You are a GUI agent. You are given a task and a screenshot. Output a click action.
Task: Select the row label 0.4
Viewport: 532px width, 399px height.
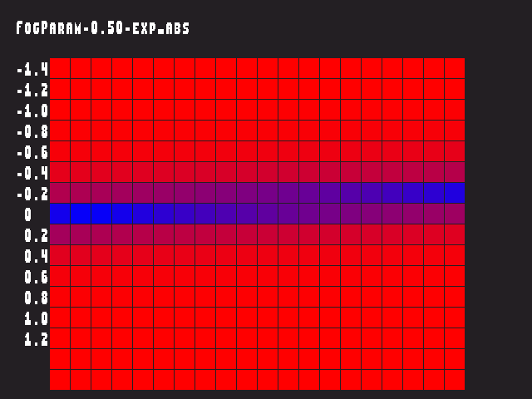point(37,256)
